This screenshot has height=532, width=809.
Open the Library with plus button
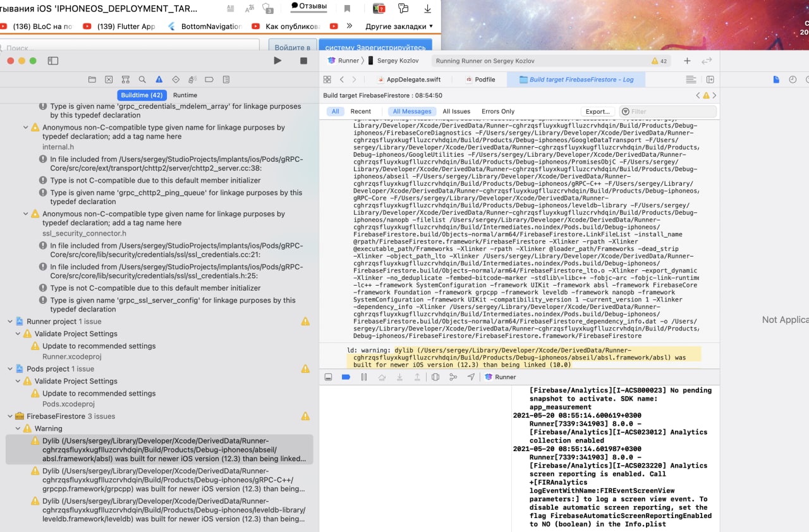click(688, 61)
